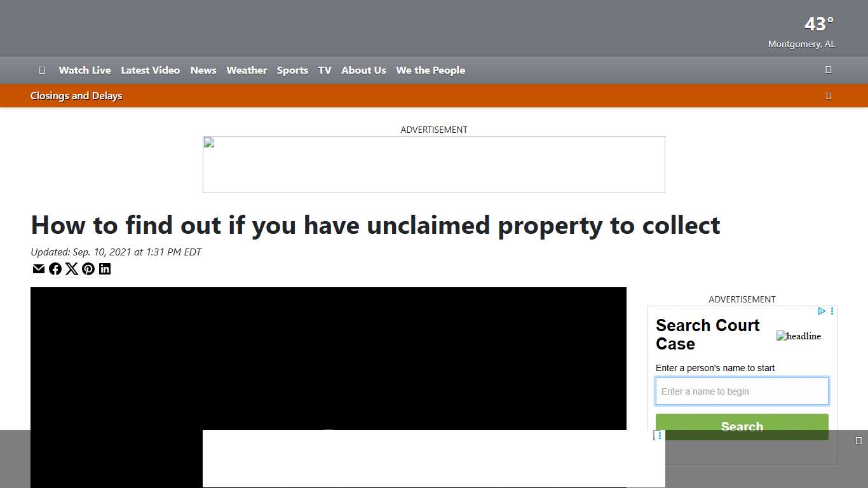The image size is (868, 488).
Task: Switch to the Sports section
Action: tap(292, 70)
